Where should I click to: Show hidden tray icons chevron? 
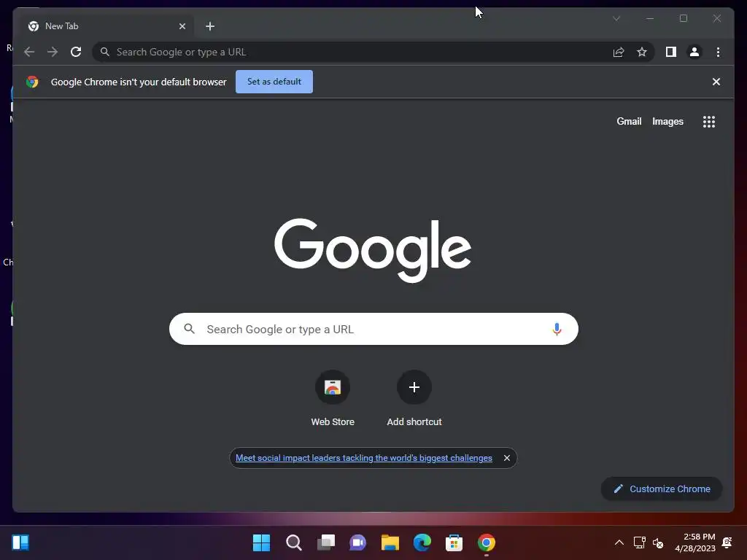click(x=619, y=542)
